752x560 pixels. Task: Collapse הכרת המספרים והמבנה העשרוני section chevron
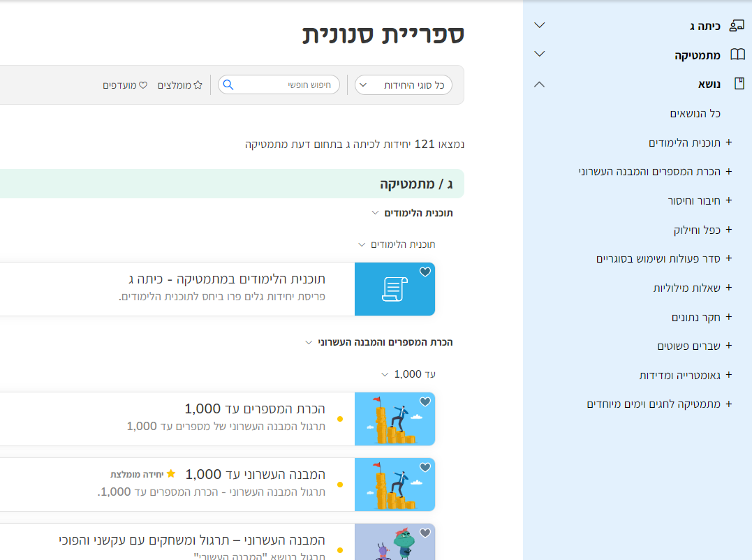[309, 342]
